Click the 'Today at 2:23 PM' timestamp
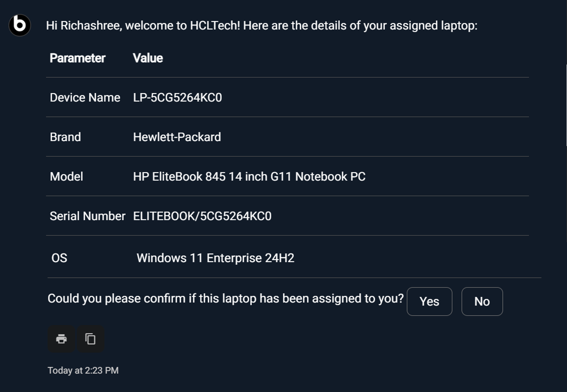This screenshot has width=567, height=392. tap(83, 370)
